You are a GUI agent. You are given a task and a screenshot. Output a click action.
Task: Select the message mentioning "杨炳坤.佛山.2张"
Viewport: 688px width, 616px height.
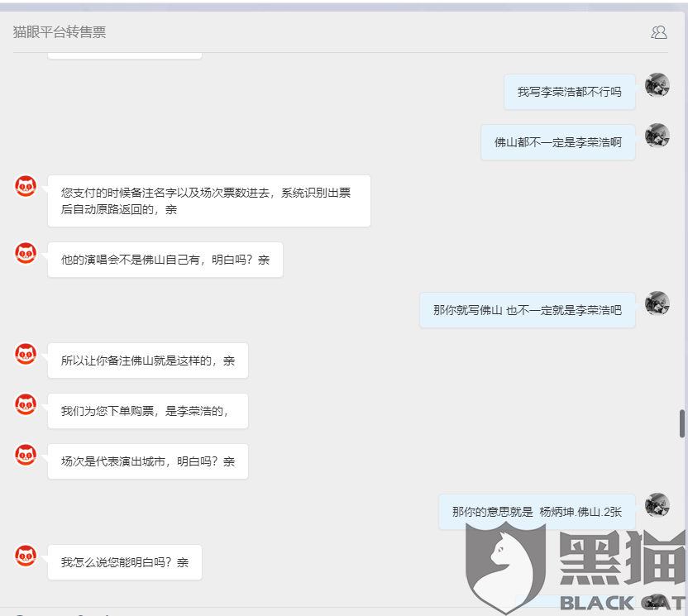click(536, 511)
